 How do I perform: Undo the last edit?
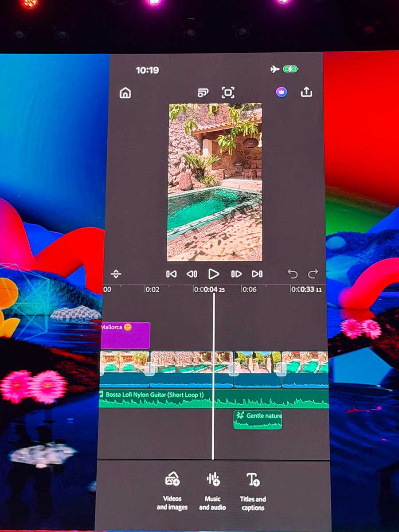(293, 274)
